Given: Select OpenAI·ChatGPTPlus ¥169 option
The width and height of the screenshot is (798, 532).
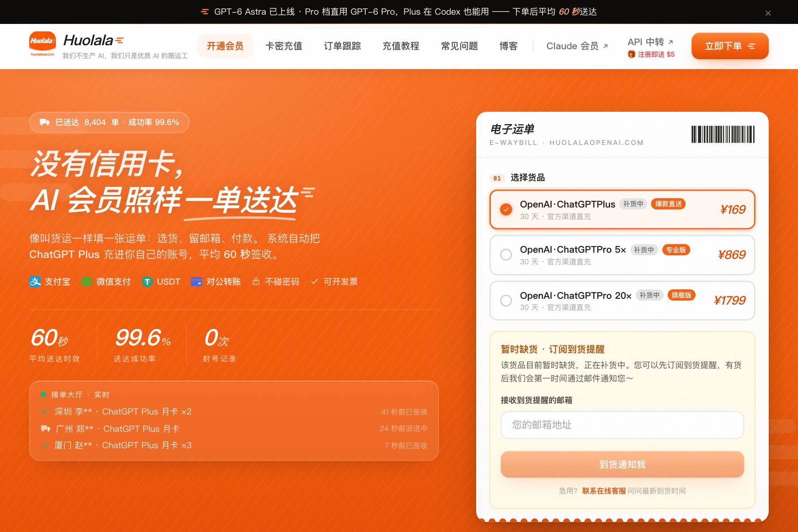Looking at the screenshot, I should pos(622,209).
